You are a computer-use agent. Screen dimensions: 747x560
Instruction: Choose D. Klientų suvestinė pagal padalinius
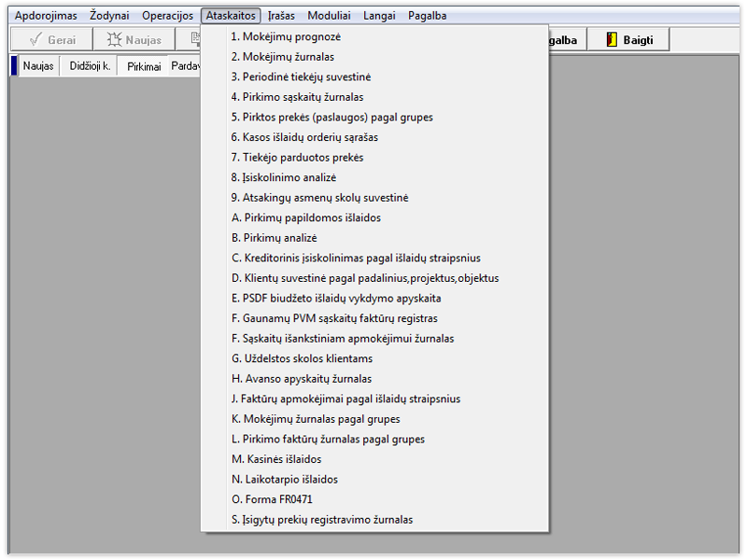(x=374, y=278)
